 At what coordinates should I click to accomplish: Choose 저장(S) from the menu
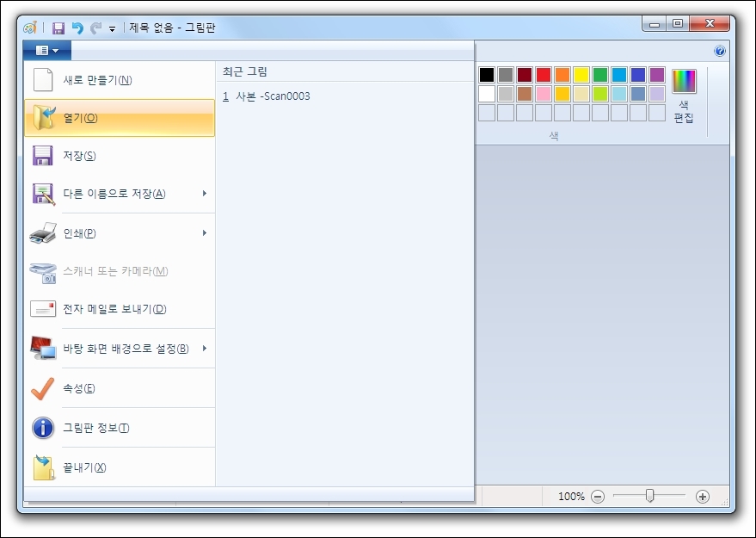119,156
